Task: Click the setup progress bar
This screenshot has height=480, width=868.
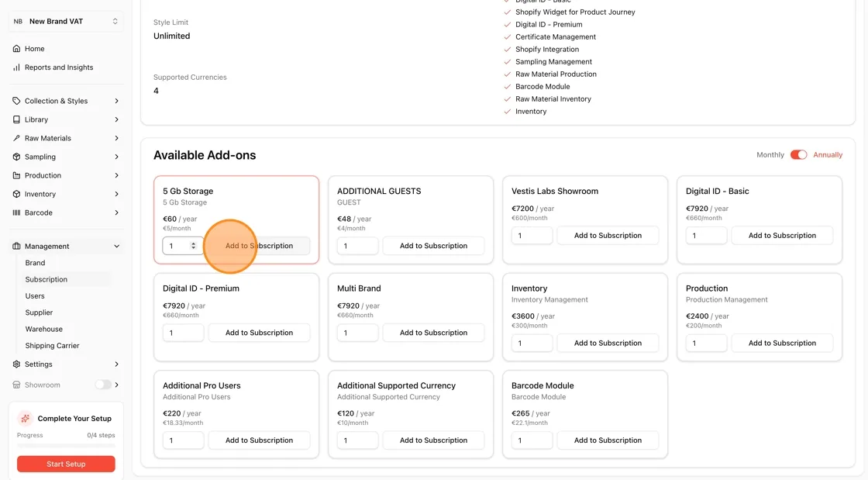Action: tap(66, 446)
